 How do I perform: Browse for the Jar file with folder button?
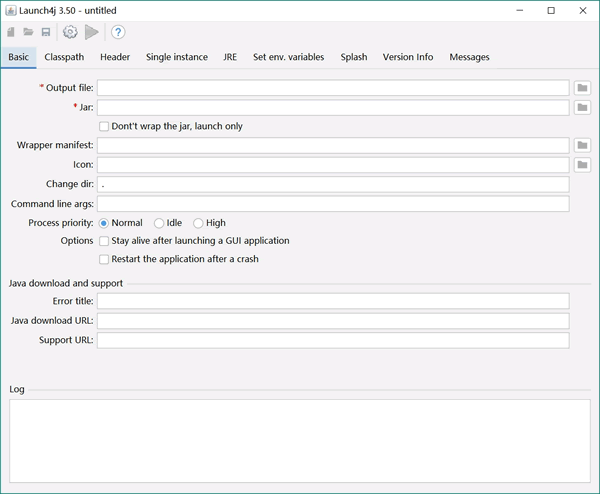tap(582, 107)
